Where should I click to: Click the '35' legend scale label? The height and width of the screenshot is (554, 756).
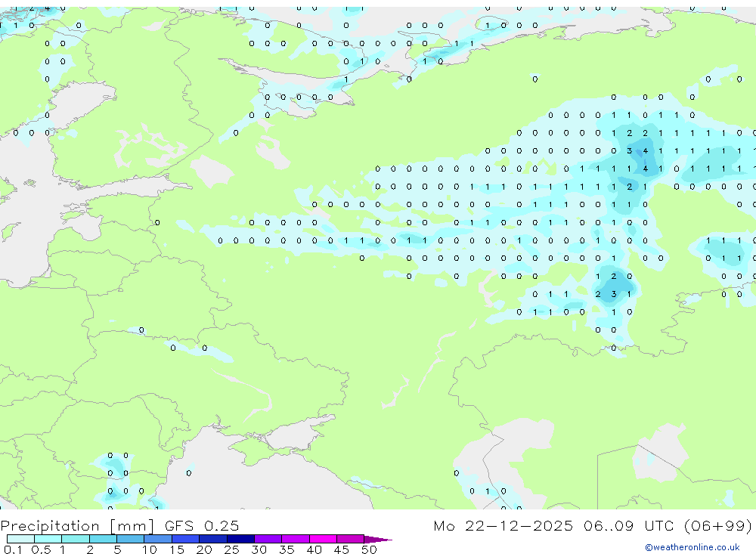(x=287, y=549)
